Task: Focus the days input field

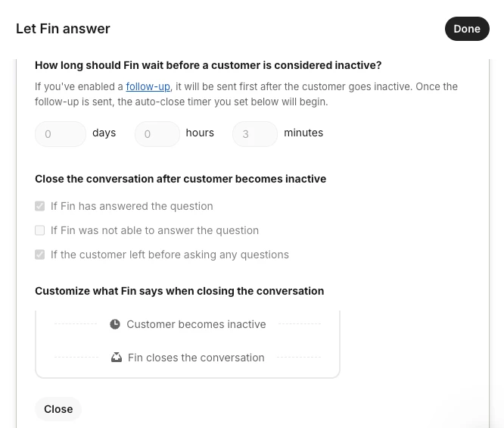Action: point(61,134)
